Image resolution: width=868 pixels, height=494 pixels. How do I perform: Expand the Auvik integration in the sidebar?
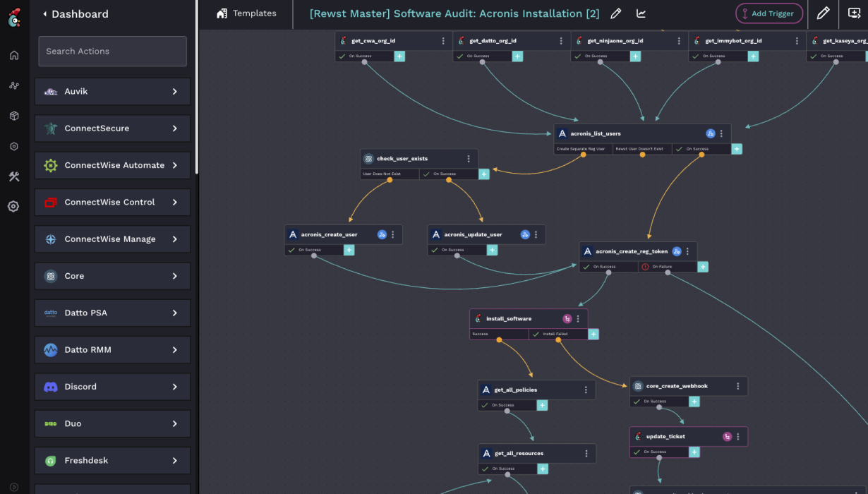tap(112, 91)
